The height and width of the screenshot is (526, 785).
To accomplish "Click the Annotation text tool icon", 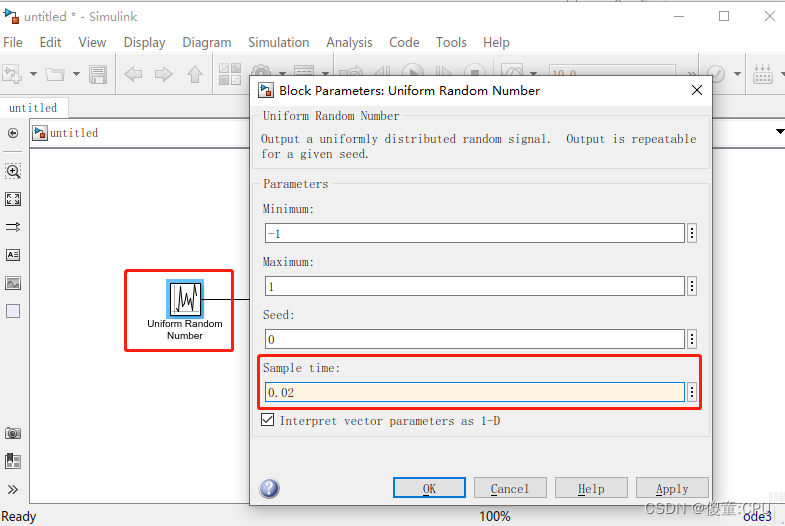I will [13, 255].
